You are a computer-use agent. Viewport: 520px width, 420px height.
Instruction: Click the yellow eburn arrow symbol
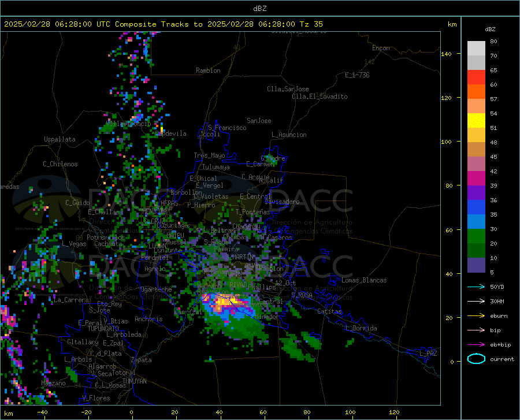click(476, 316)
